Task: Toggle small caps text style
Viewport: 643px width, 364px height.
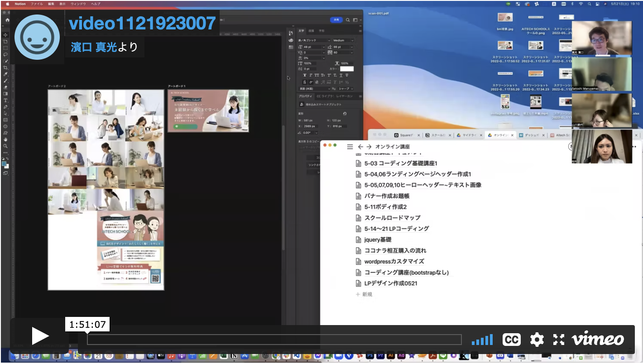Action: (x=323, y=75)
